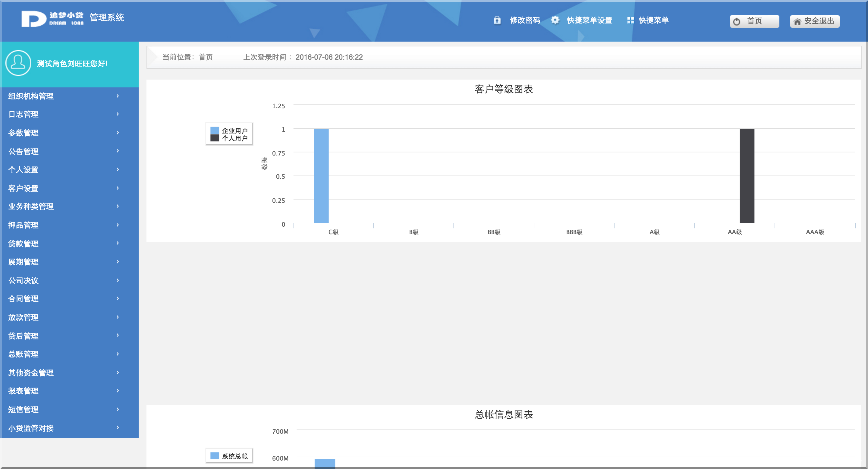The height and width of the screenshot is (469, 868).
Task: Expand the 组织机构管理 chevron
Action: 118,96
